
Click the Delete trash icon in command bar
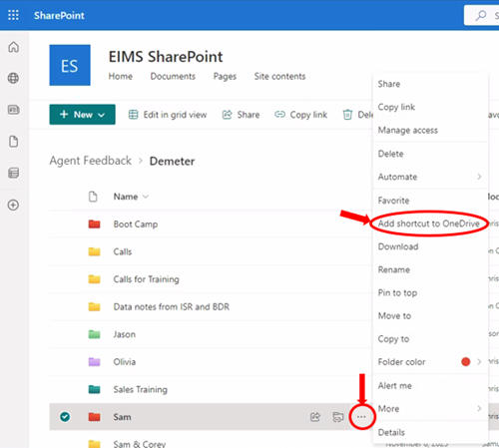click(347, 115)
